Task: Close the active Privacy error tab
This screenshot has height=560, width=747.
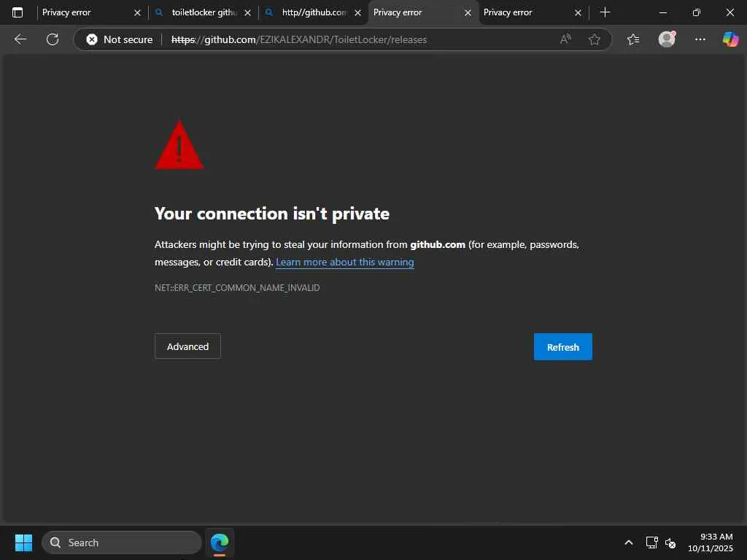Action: (468, 13)
